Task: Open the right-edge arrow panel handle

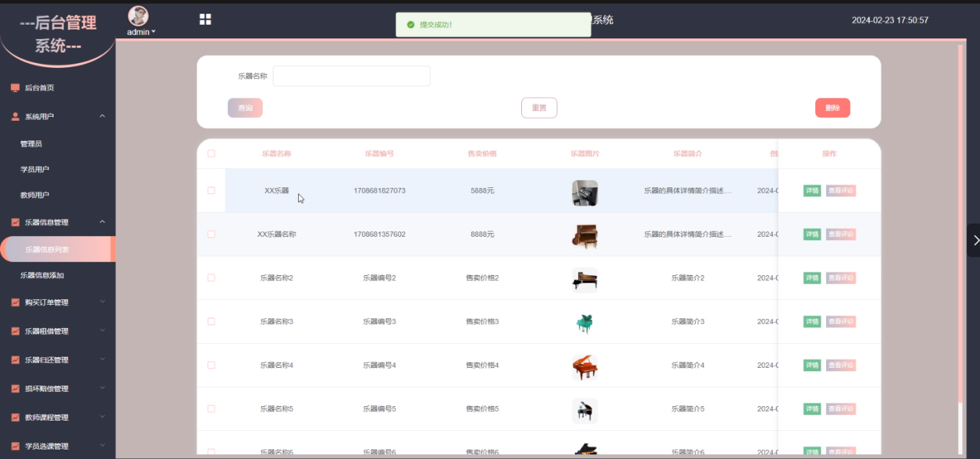Action: [974, 240]
